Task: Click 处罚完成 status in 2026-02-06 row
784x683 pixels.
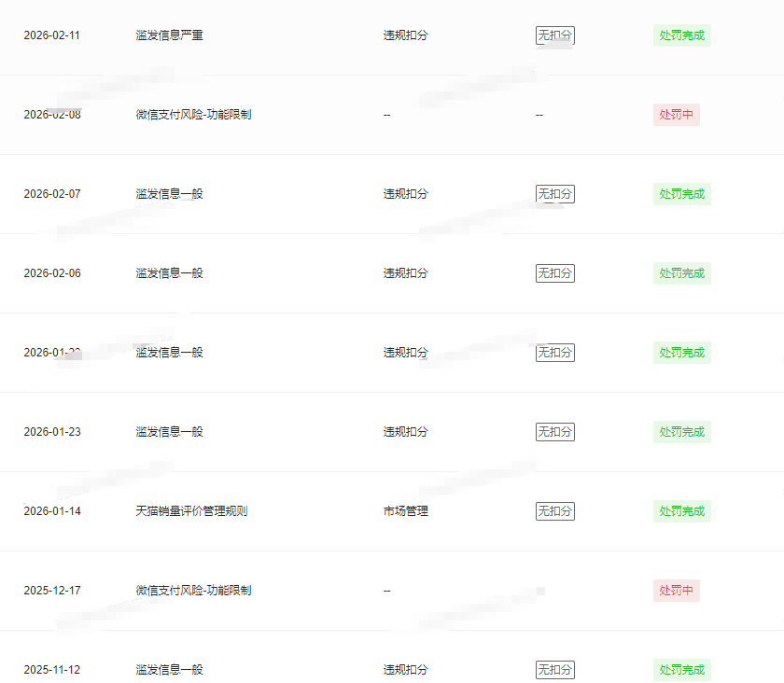Action: point(681,273)
